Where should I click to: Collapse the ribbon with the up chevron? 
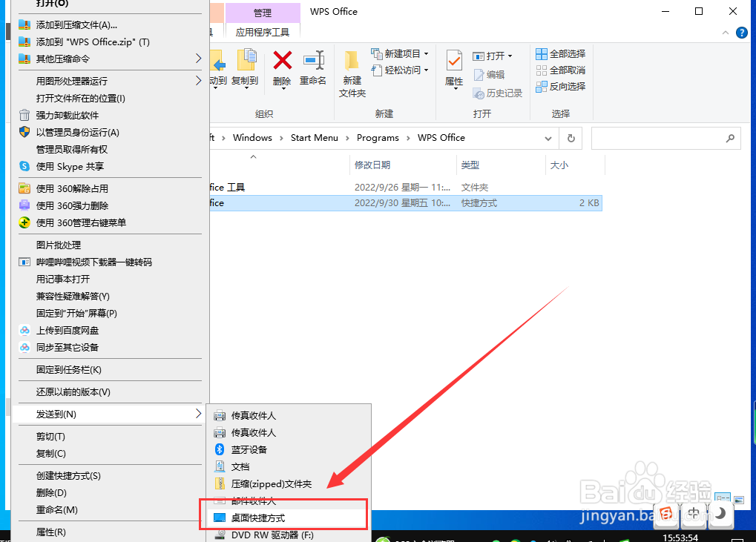pos(725,33)
